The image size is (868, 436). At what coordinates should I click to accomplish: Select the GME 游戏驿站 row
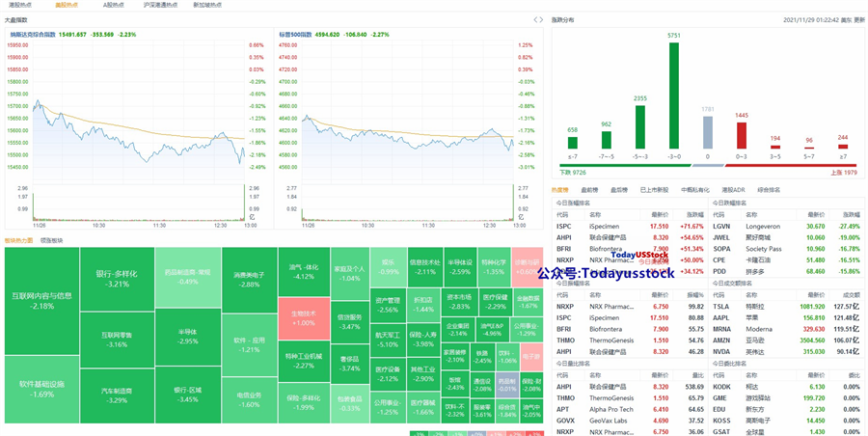click(787, 397)
